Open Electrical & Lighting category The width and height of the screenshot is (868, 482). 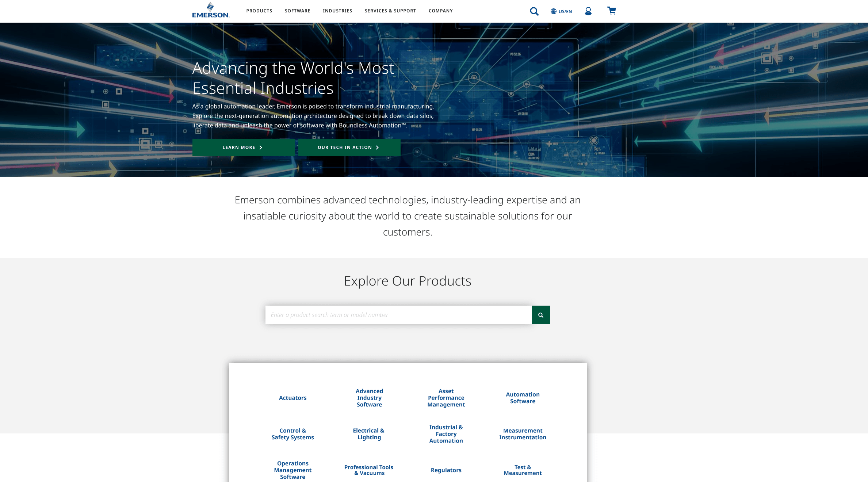pyautogui.click(x=369, y=434)
